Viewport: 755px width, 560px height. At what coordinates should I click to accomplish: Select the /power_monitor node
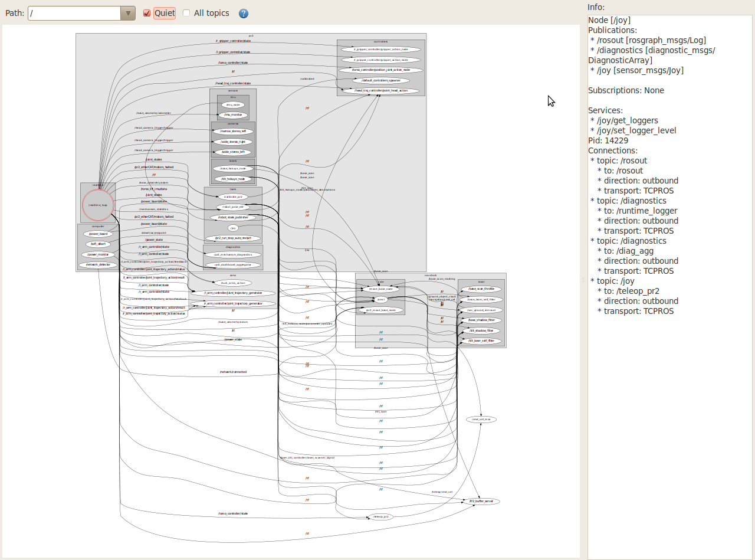tap(98, 254)
